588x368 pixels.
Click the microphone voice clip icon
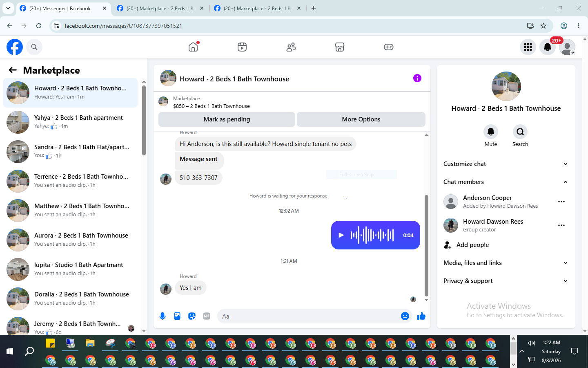pyautogui.click(x=163, y=316)
